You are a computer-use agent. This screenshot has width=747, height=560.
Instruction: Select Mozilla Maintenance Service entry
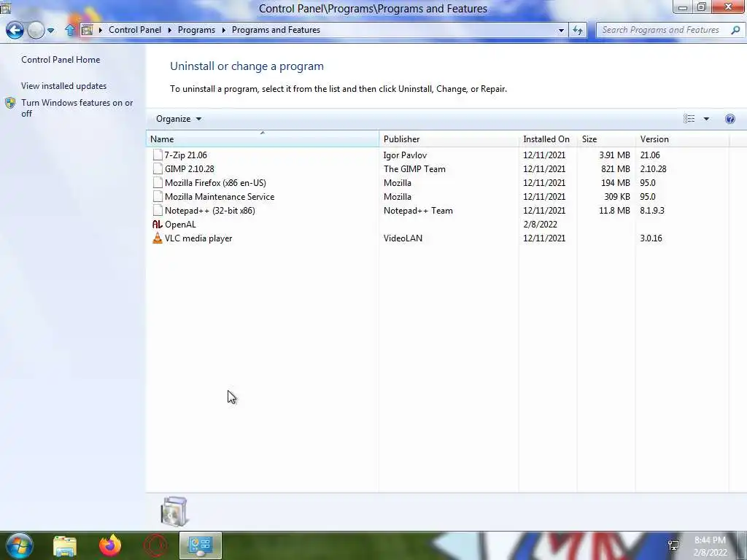click(219, 196)
